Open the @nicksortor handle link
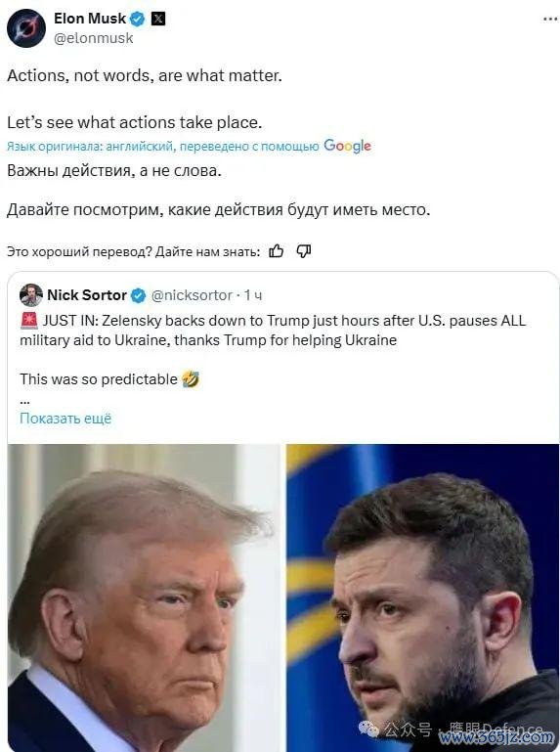 click(x=192, y=295)
